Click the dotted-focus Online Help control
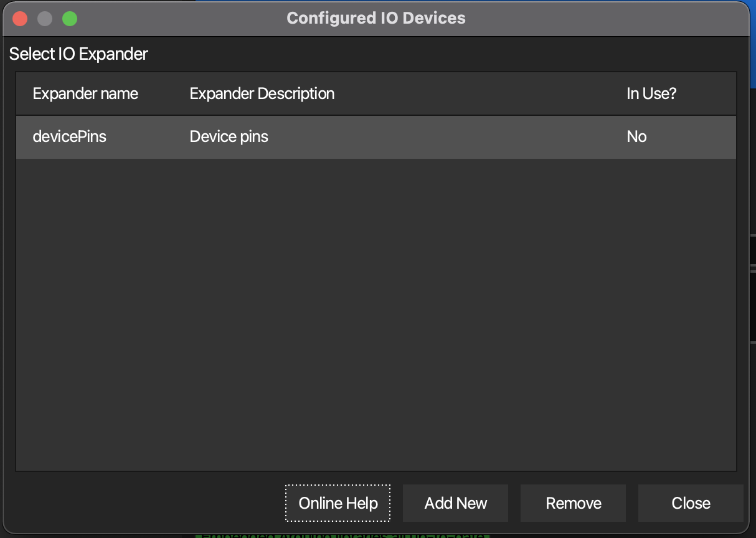Screen dimensions: 756x538 337,503
